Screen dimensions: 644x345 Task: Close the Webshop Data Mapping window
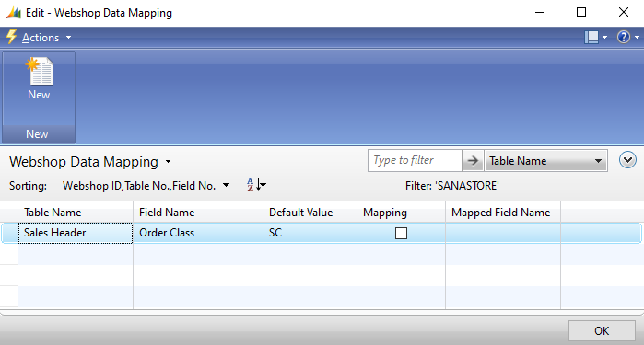pyautogui.click(x=624, y=13)
